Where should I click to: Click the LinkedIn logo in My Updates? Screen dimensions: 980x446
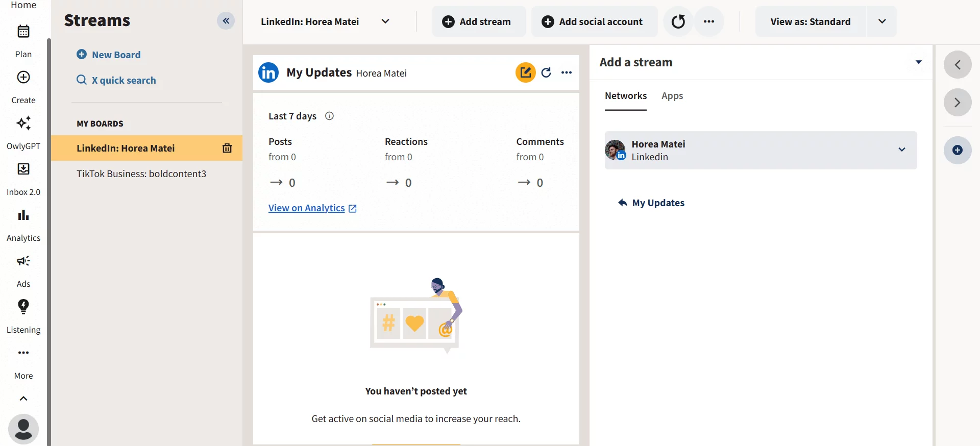[x=268, y=72]
